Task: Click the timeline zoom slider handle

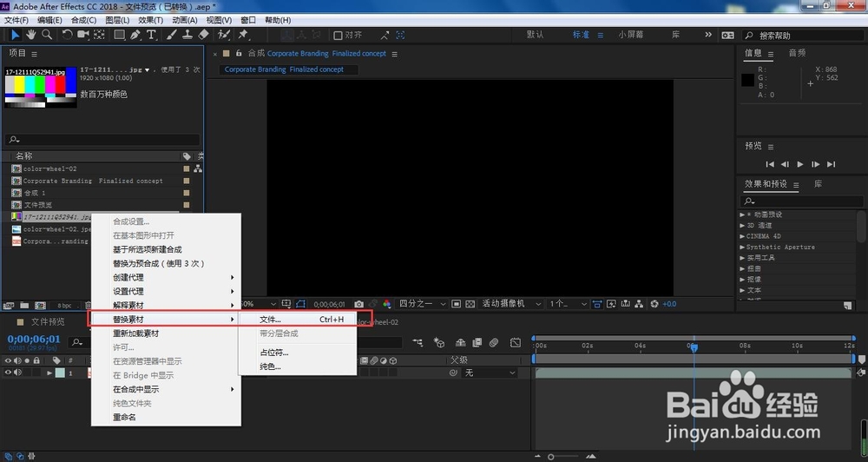Action: click(551, 457)
